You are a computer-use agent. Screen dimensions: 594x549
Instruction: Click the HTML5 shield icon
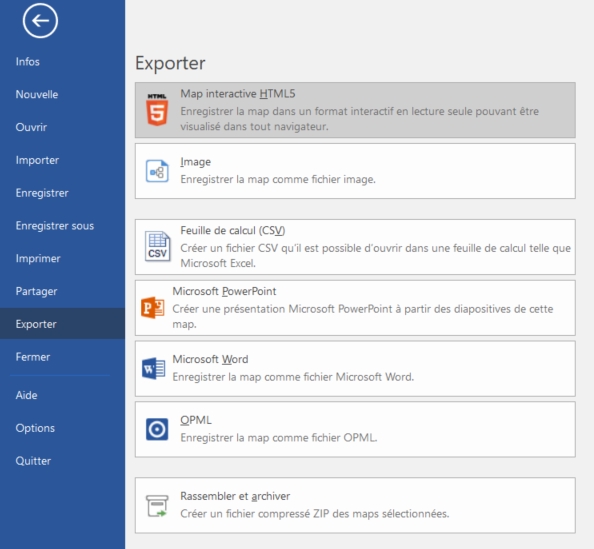157,109
